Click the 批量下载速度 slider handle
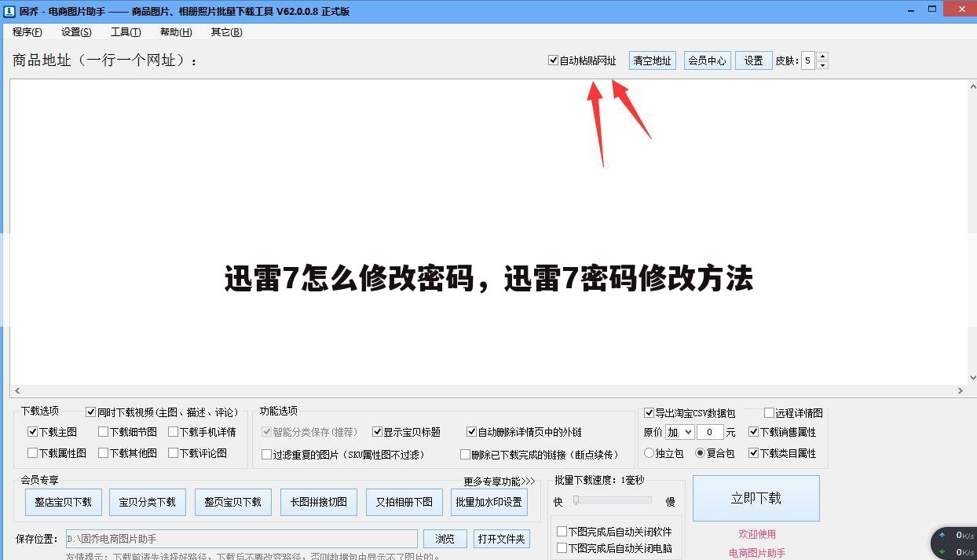This screenshot has width=977, height=560. [576, 500]
